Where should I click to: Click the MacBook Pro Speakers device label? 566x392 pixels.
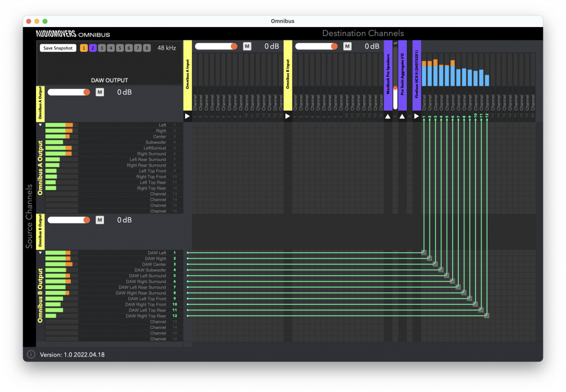(x=388, y=74)
